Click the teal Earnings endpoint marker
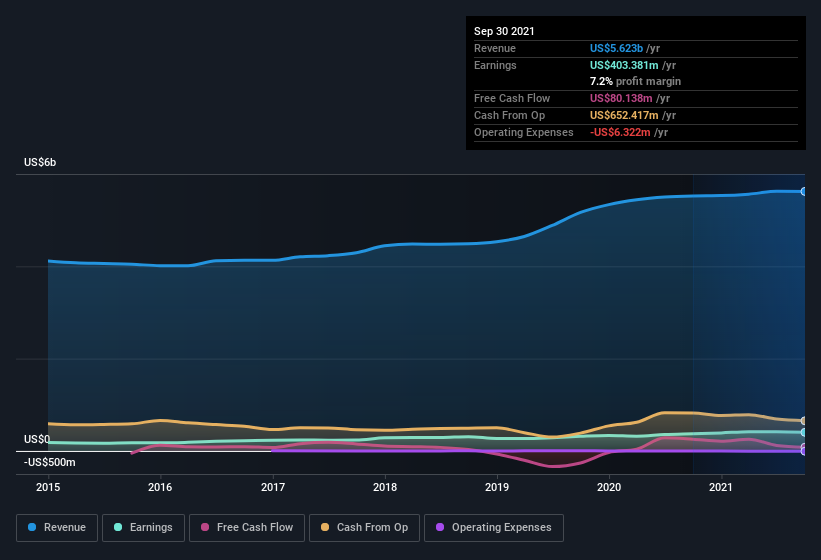The width and height of the screenshot is (821, 560). pos(804,432)
